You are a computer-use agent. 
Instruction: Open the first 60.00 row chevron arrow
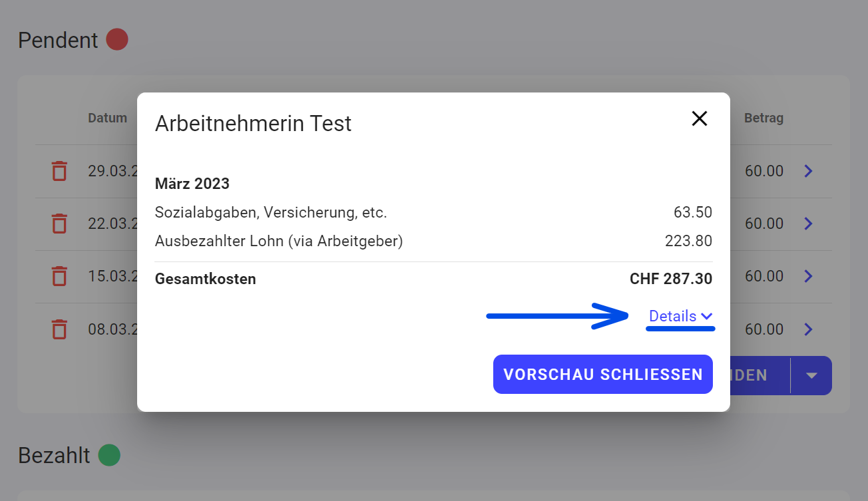[808, 171]
